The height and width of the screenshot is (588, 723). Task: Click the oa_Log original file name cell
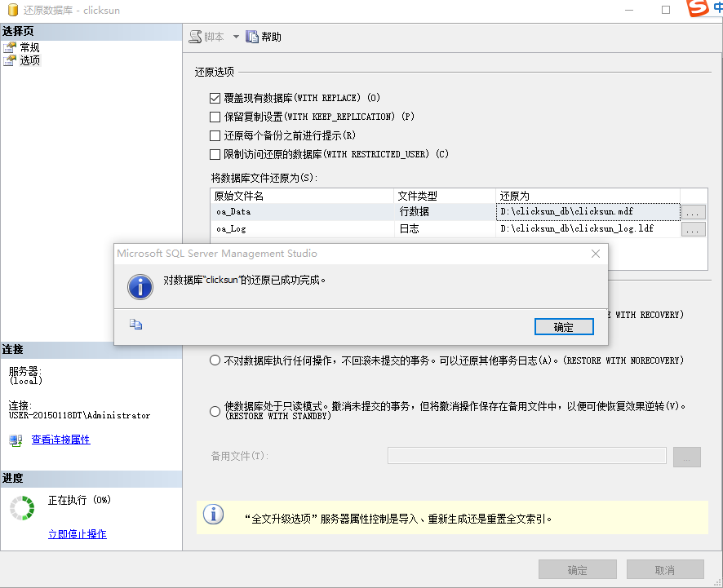point(303,229)
